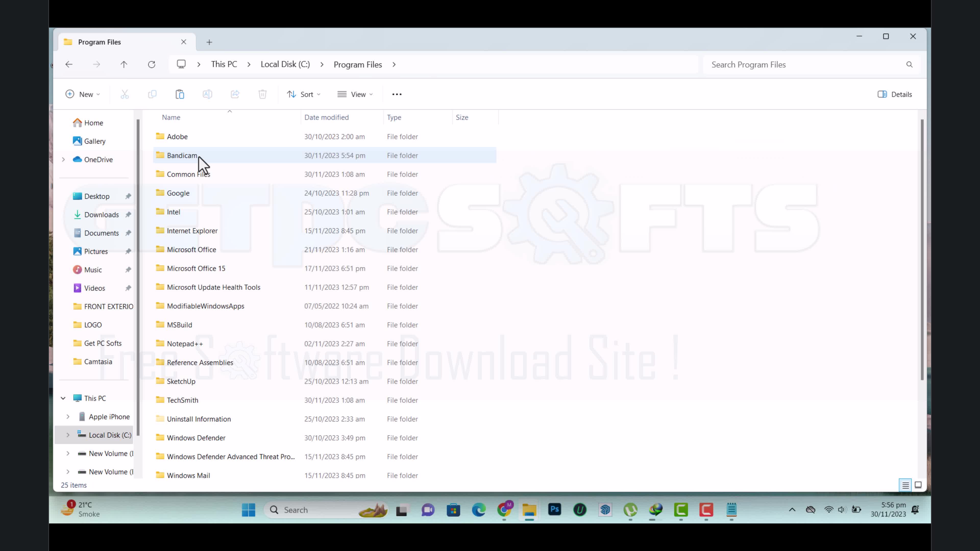Switch to large thumbnails view at bottom right
The image size is (980, 551).
click(x=918, y=485)
